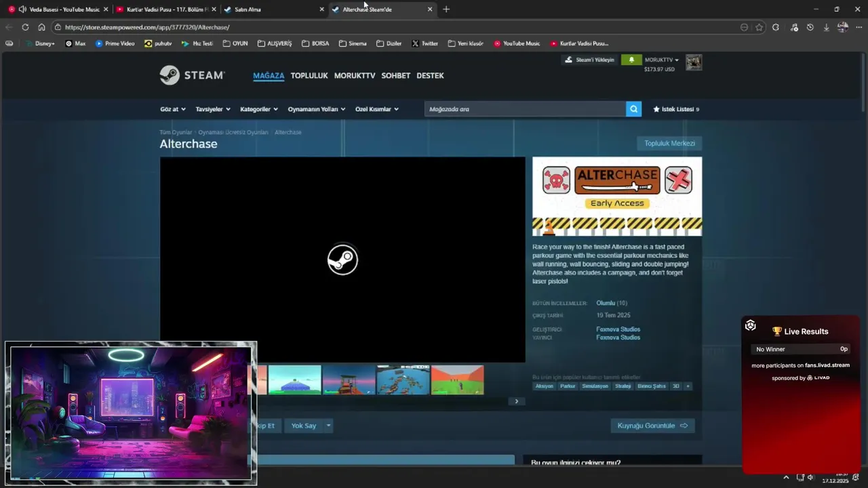This screenshot has width=868, height=488.
Task: Expand the Özel Kısımlar dropdown menu
Action: 377,109
